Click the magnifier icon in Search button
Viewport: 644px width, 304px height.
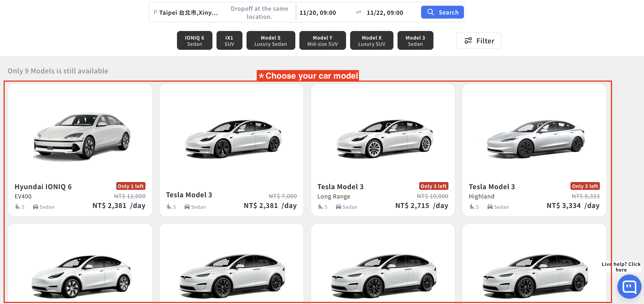pos(430,12)
